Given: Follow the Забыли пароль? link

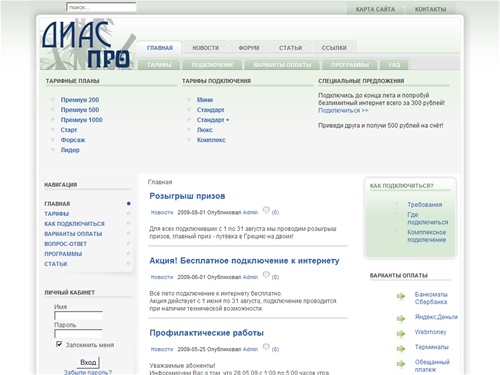Looking at the screenshot, I should click(x=88, y=372).
